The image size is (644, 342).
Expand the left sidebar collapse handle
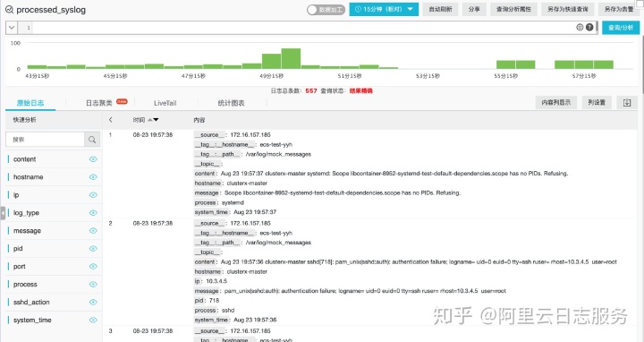[3, 213]
